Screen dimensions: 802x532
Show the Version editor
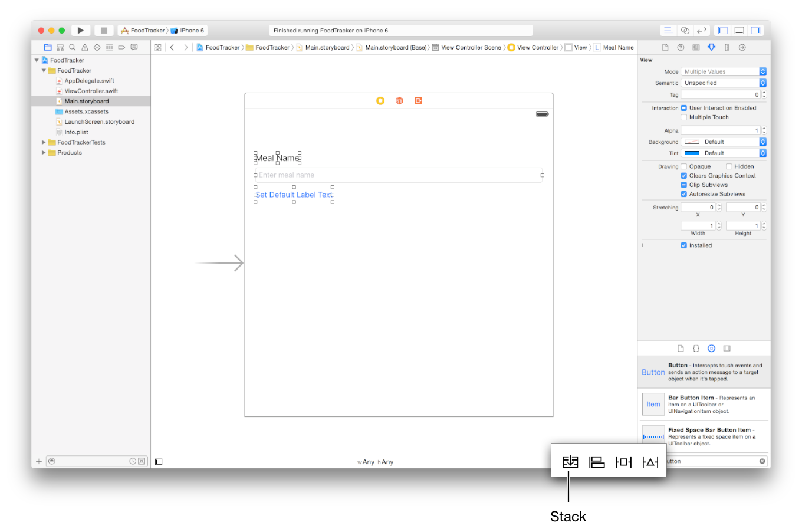[702, 31]
